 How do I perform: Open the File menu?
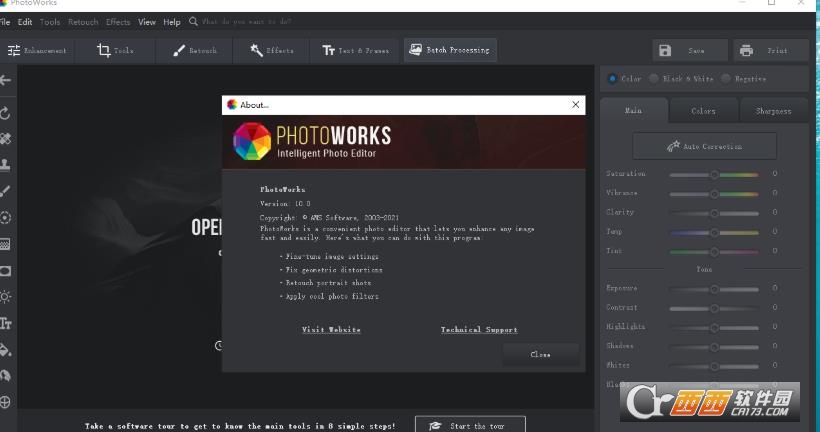pyautogui.click(x=5, y=22)
